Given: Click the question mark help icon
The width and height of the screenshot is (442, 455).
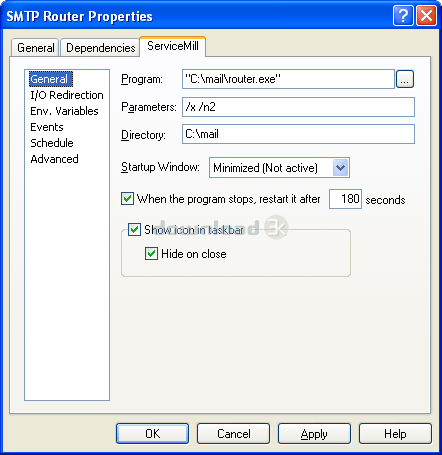Looking at the screenshot, I should tap(403, 15).
